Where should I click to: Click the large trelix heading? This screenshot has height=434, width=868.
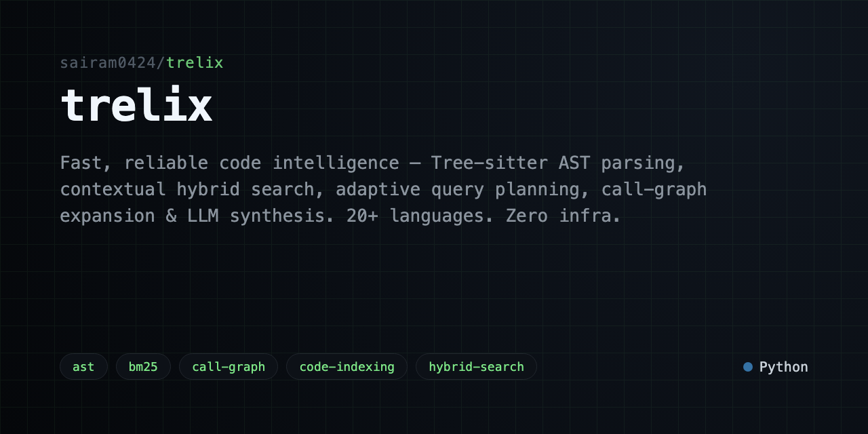click(x=136, y=105)
